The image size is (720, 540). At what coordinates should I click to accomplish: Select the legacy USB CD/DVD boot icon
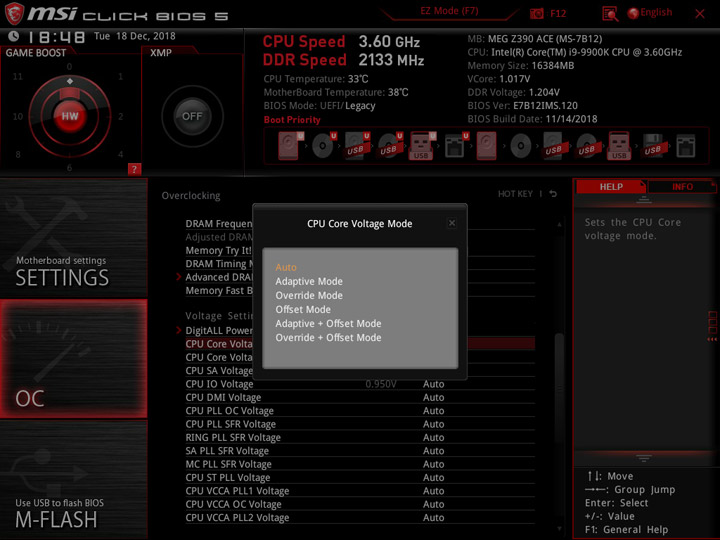587,146
